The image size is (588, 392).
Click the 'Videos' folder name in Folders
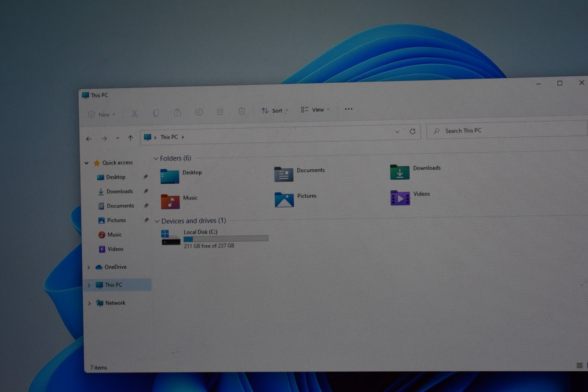point(422,194)
